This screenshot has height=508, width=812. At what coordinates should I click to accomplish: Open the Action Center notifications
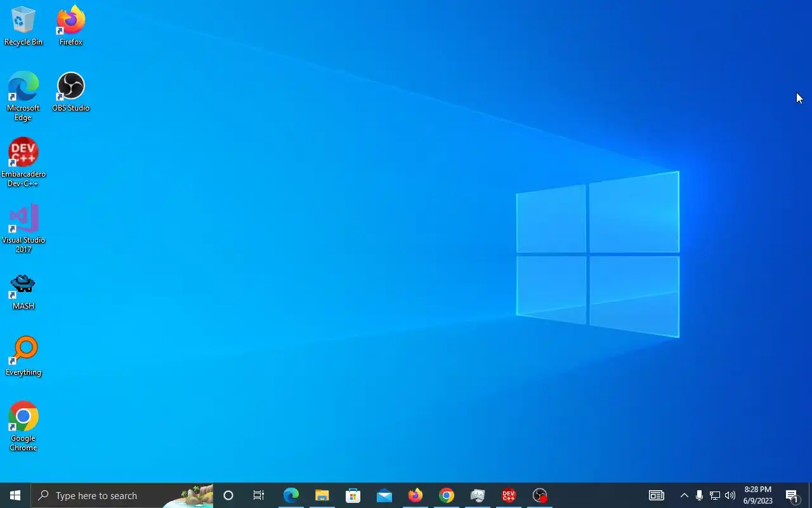pyautogui.click(x=792, y=495)
